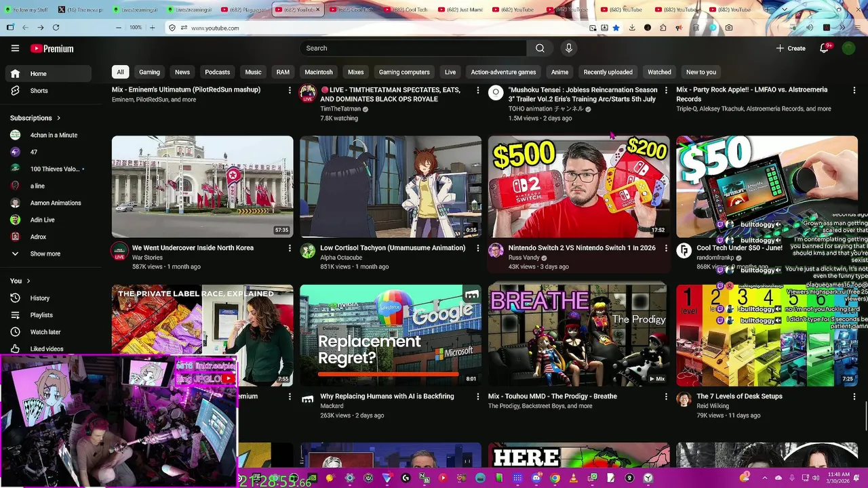868x488 pixels.
Task: Show hidden system tray icons arrow
Action: (x=764, y=478)
